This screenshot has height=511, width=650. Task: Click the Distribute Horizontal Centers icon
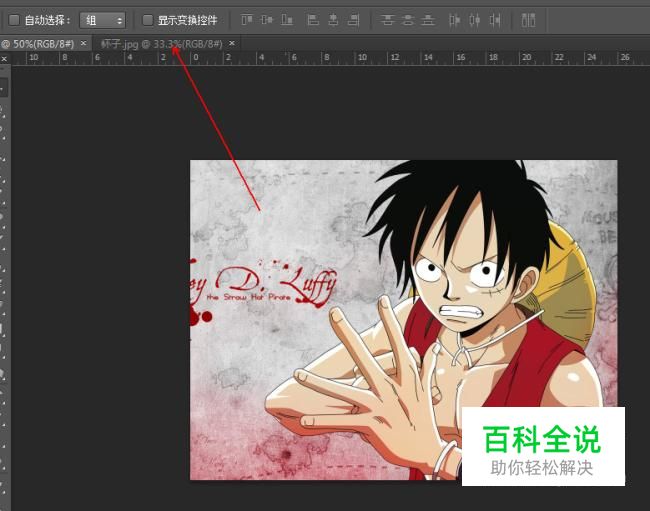(x=475, y=19)
